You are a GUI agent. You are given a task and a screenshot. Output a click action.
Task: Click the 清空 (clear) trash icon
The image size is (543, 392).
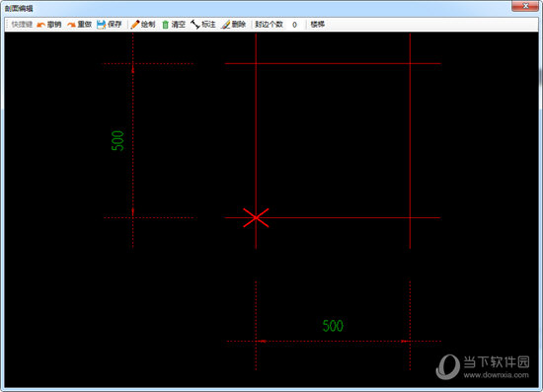(166, 25)
